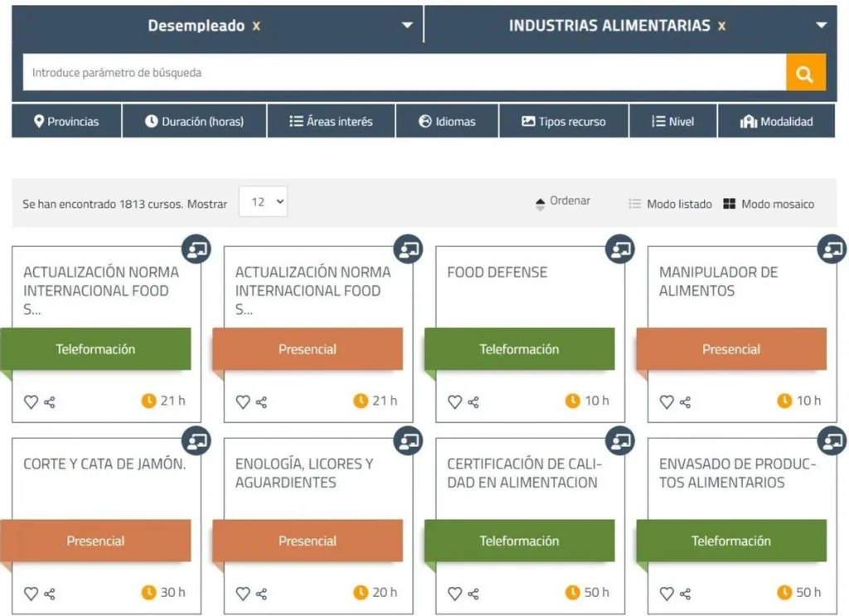This screenshot has width=849, height=616.
Task: Switch to Modo mosaico view
Action: [x=769, y=204]
